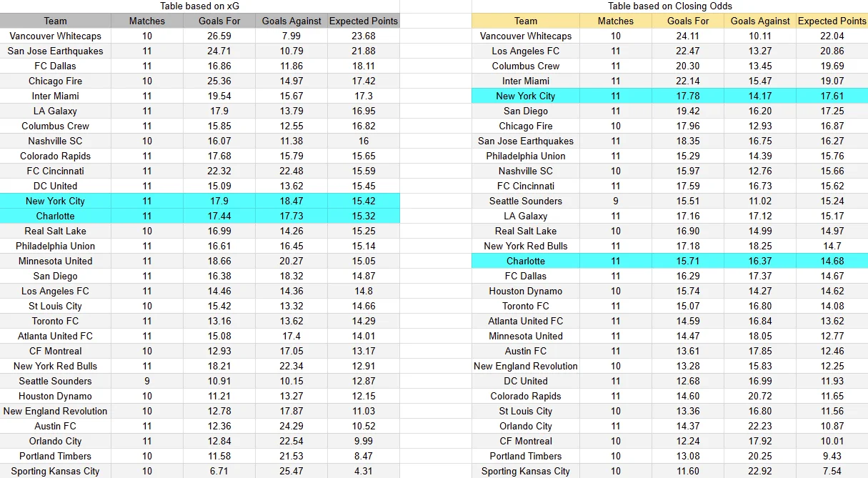Select the 26.59 Goals For cell
Viewport: 868px width, 478px height.
point(219,36)
